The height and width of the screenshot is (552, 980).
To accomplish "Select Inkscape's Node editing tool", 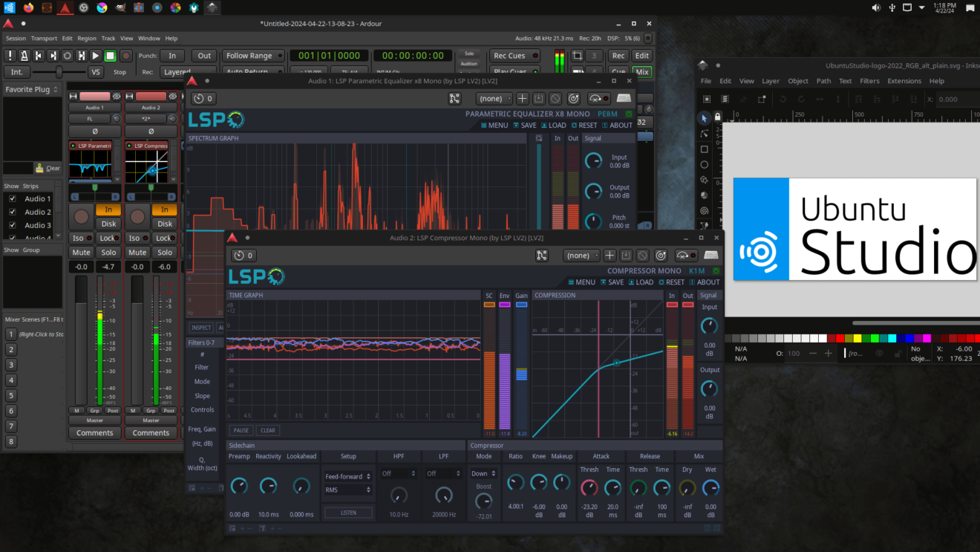I will pos(704,134).
